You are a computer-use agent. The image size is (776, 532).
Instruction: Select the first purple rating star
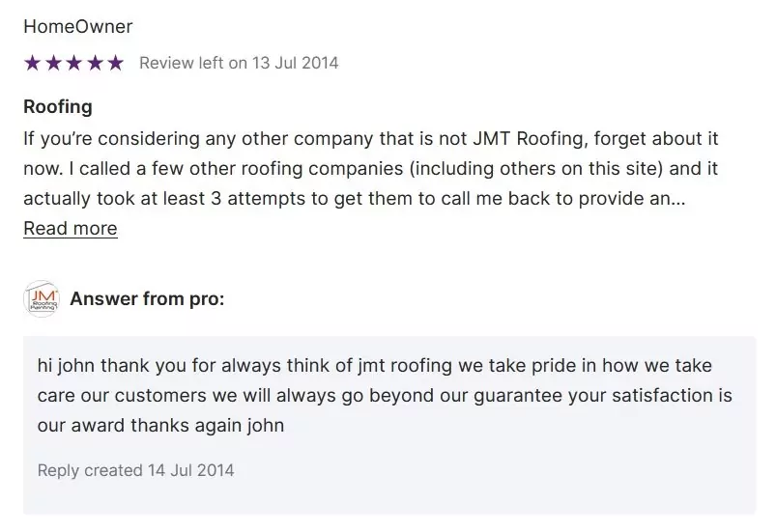[32, 63]
